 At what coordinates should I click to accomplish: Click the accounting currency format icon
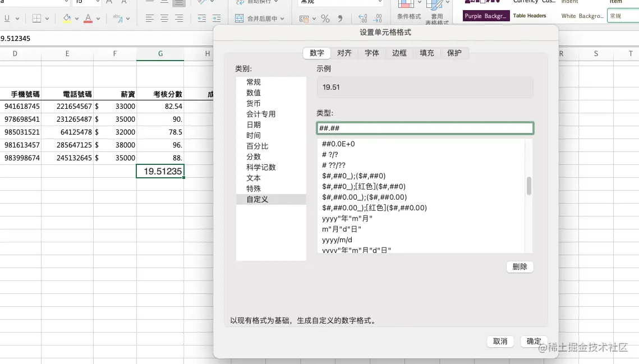[x=304, y=19]
